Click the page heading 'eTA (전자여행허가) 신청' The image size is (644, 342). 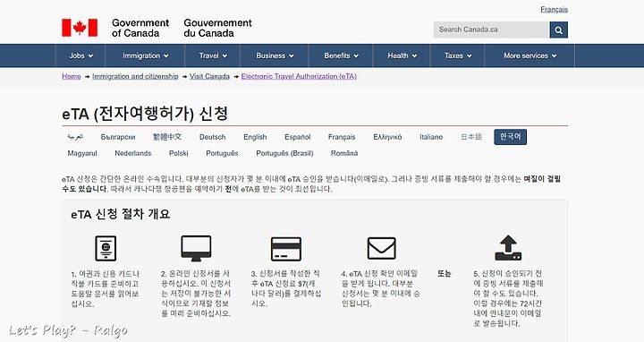pos(145,114)
